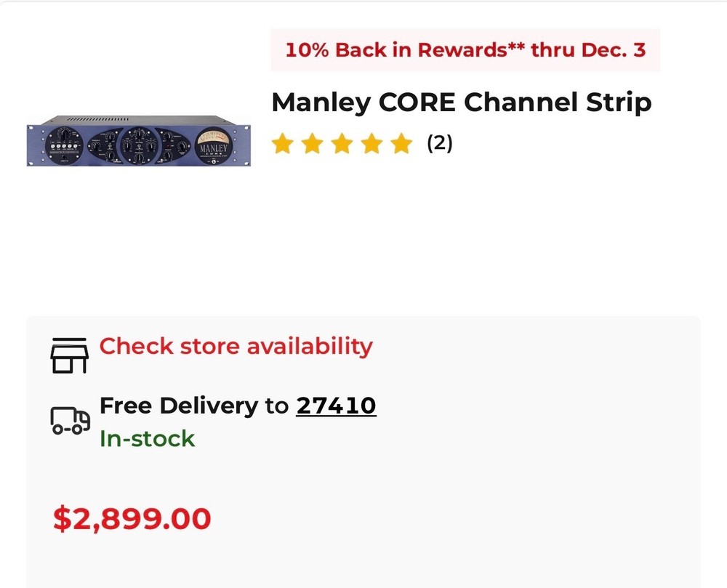
Task: Click the fourth star in the rating
Action: 371,144
